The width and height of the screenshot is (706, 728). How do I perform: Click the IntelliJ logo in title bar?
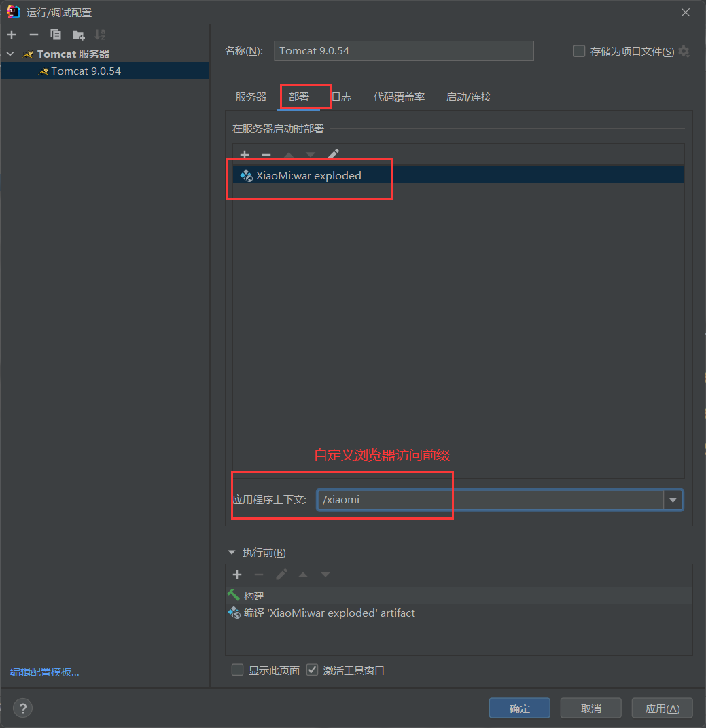(x=14, y=12)
